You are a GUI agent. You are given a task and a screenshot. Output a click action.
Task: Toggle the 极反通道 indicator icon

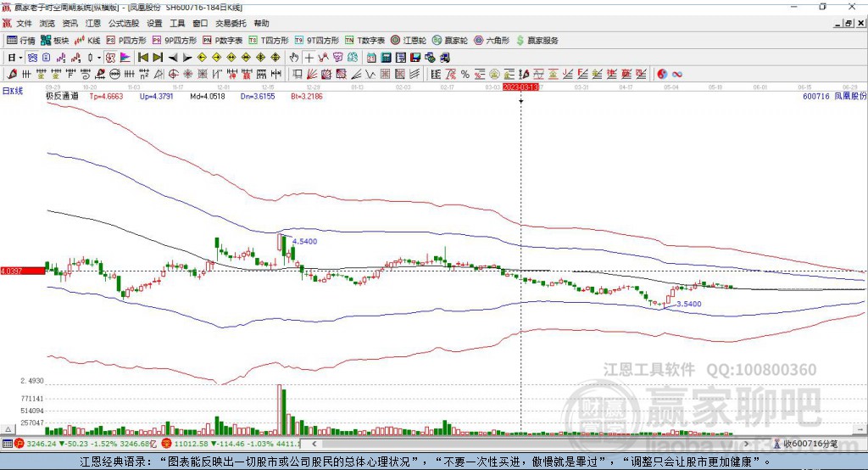[111, 58]
